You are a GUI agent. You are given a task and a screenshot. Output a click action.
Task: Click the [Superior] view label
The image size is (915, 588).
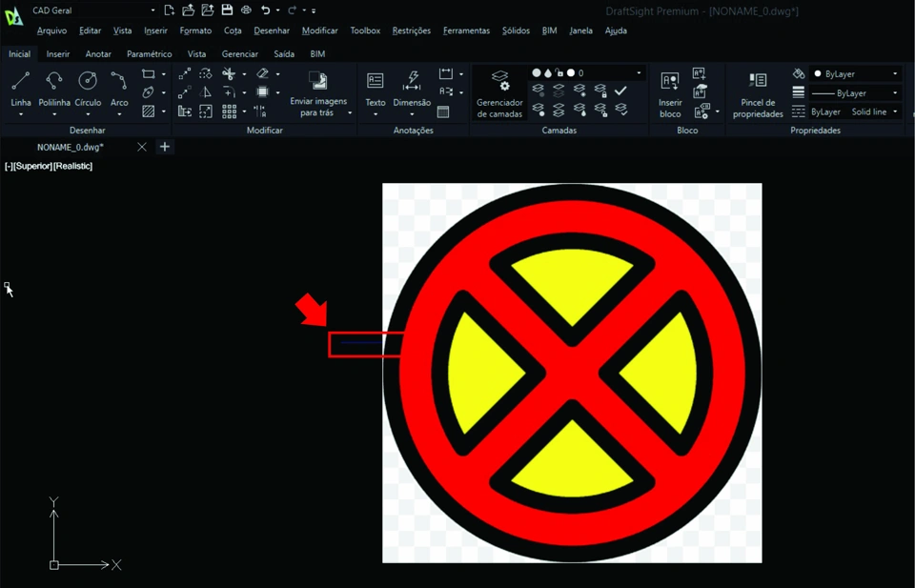[x=32, y=166]
